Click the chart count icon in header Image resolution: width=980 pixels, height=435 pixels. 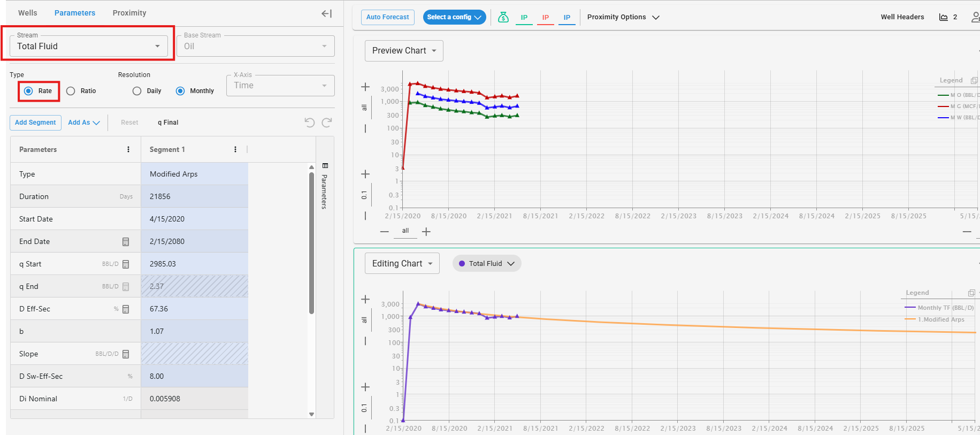(x=944, y=17)
